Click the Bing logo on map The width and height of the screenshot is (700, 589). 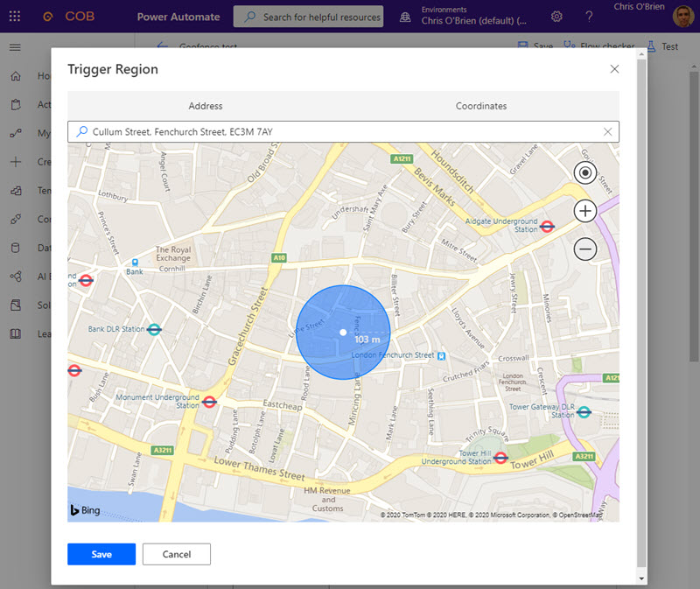click(x=85, y=510)
